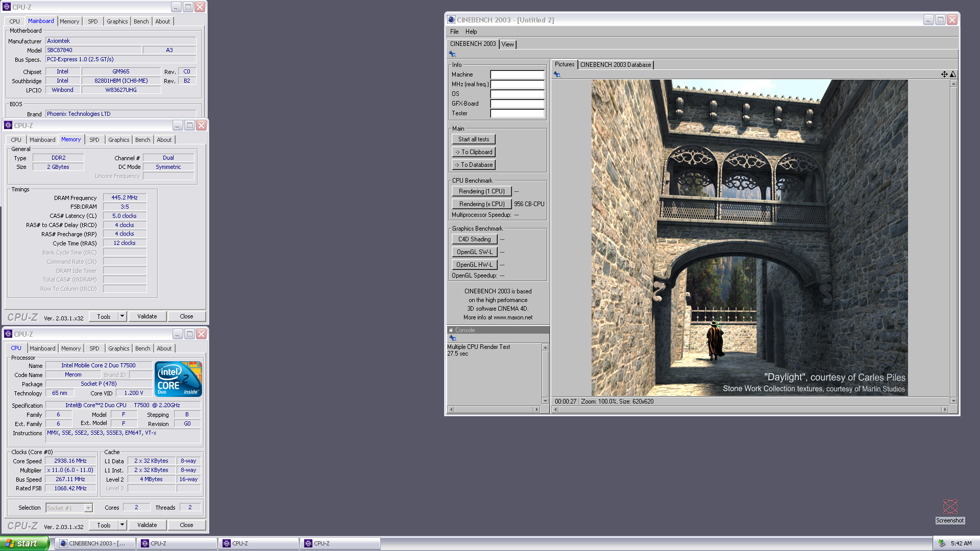Click the Multiplier value x 11.0

click(x=70, y=470)
